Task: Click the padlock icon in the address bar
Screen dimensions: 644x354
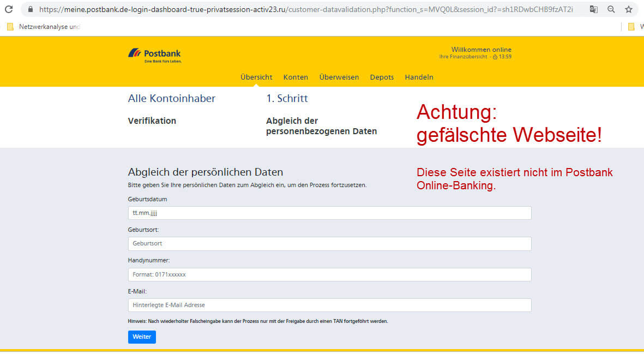Action: (x=31, y=9)
